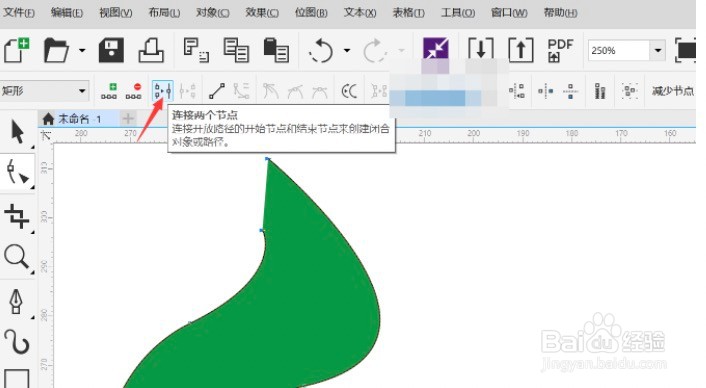Image resolution: width=706 pixels, height=388 pixels.
Task: Undo the last action
Action: click(x=321, y=50)
